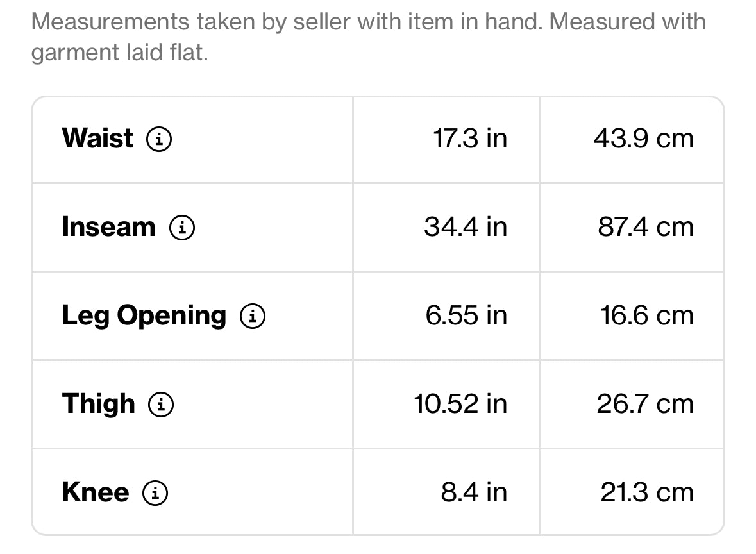Click the 6.55 in leg opening value
Viewport: 756px width, 554px height.
click(x=466, y=316)
